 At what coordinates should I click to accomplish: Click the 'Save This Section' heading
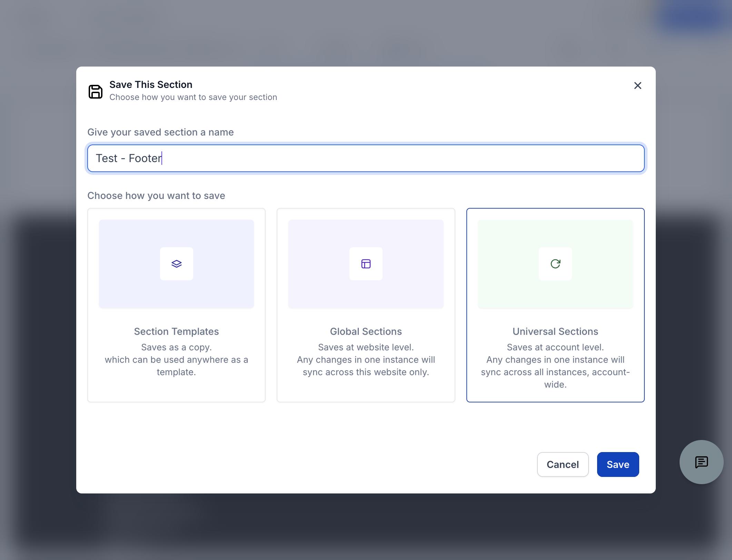click(x=151, y=84)
